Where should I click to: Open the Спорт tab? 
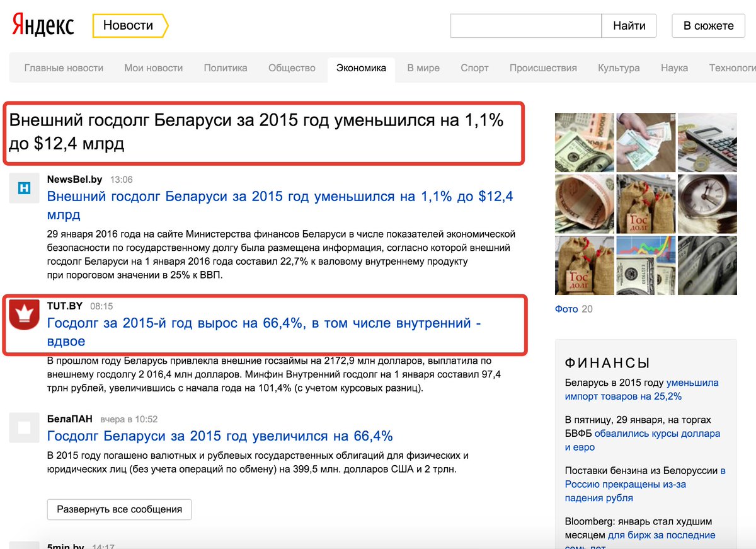coord(474,68)
